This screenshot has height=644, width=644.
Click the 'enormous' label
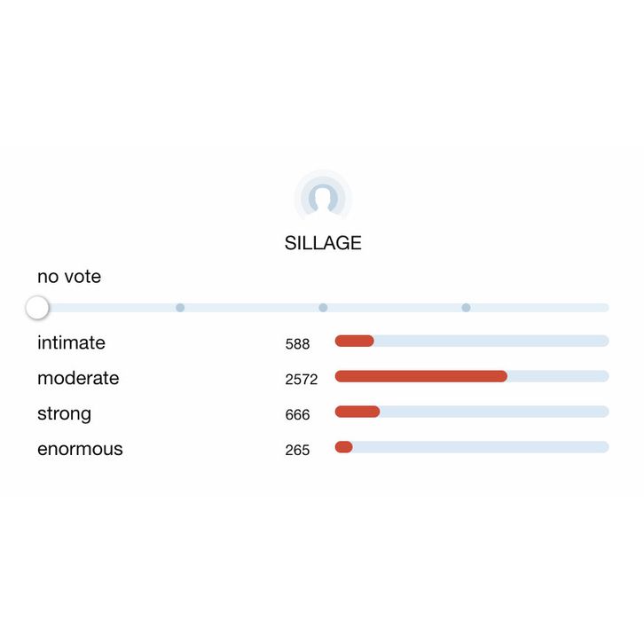80,449
